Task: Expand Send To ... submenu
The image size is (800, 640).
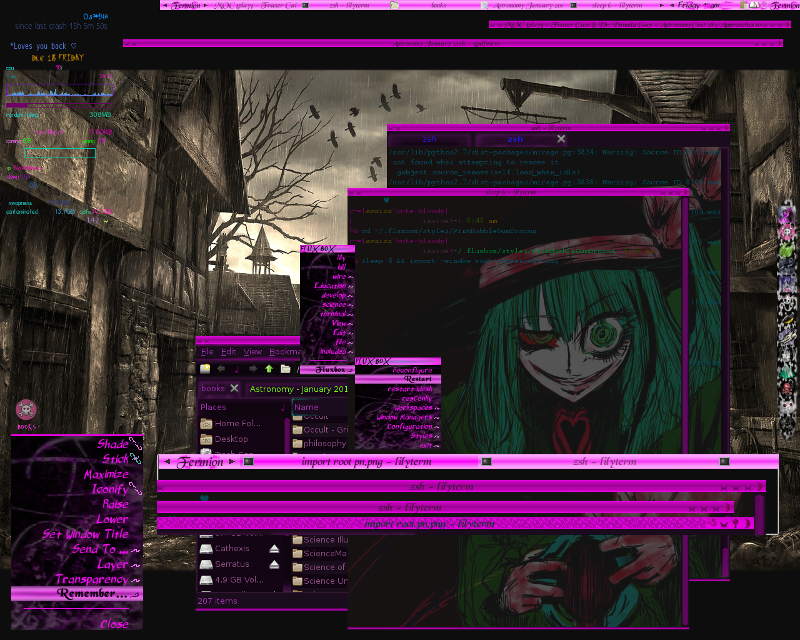Action: (x=77, y=549)
